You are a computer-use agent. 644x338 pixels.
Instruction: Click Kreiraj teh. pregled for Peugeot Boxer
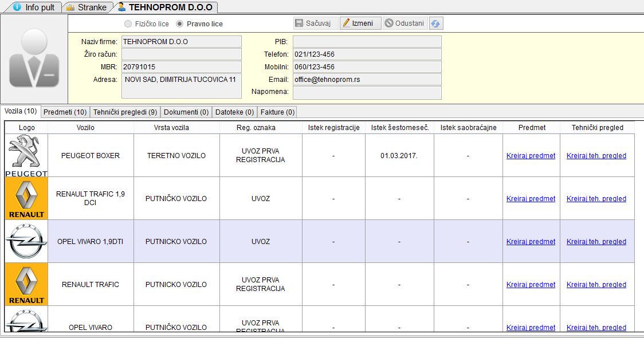click(596, 156)
